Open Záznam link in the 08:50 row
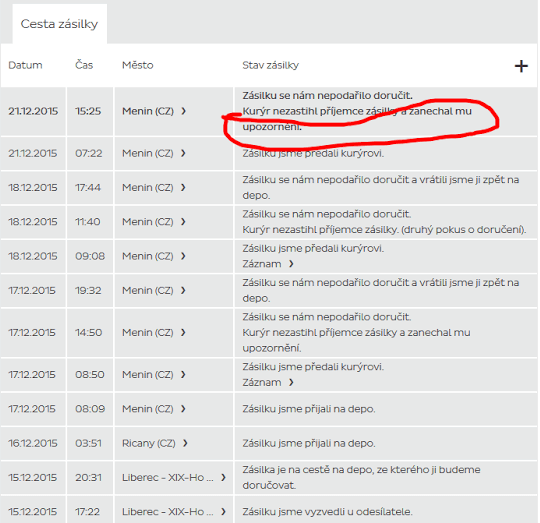 (x=268, y=383)
